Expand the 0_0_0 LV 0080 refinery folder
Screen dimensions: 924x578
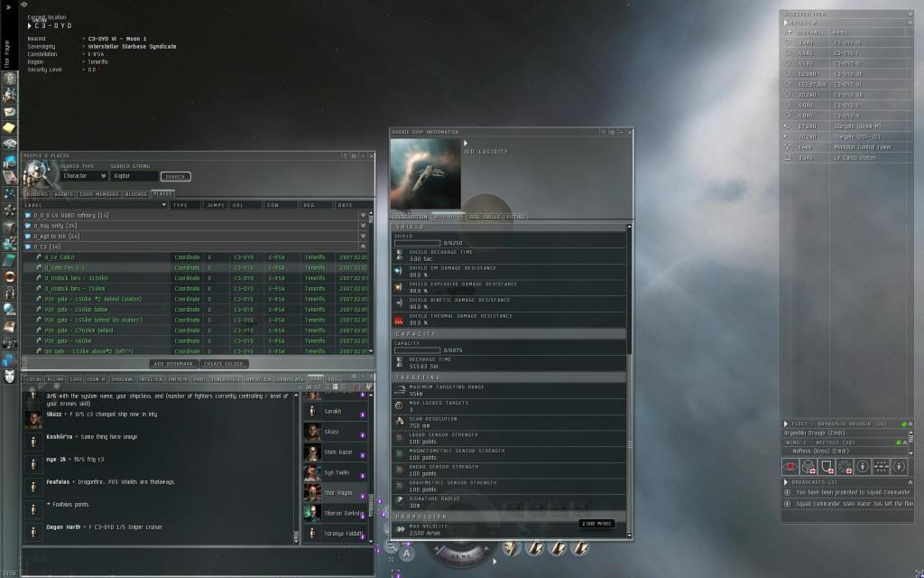point(364,215)
